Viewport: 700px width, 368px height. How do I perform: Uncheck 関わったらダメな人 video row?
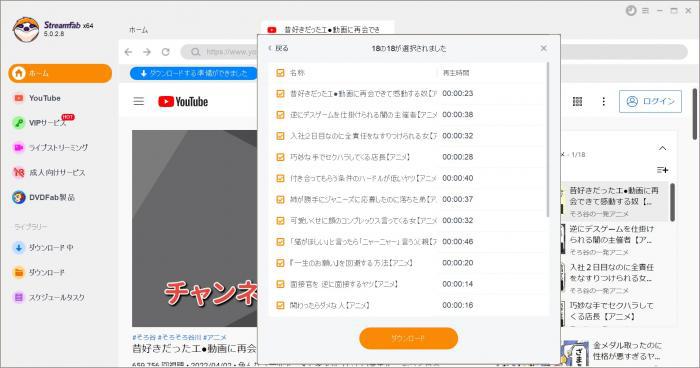tap(280, 305)
